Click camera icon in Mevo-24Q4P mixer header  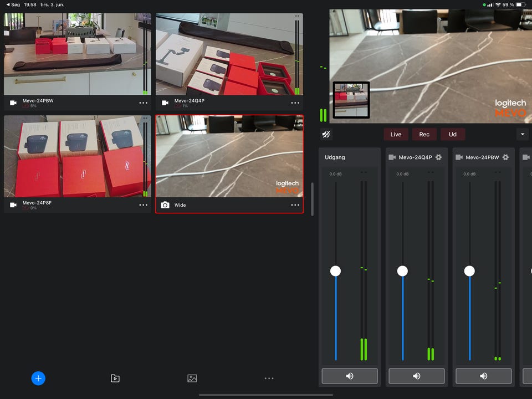tap(392, 157)
